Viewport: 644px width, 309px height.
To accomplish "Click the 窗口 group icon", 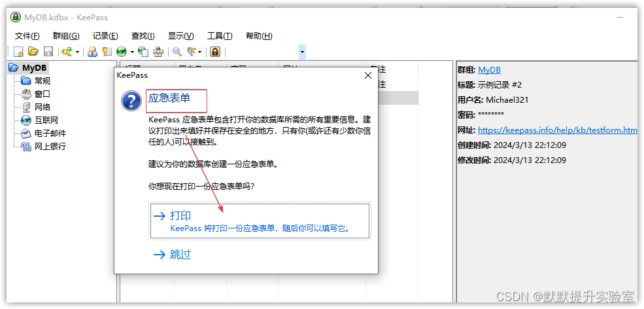I will tap(26, 94).
